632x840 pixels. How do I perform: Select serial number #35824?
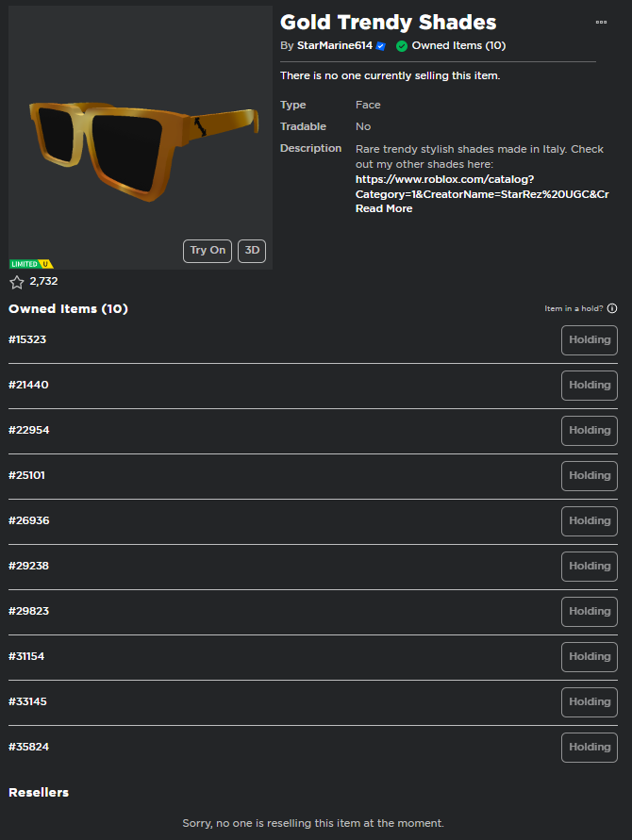click(29, 747)
